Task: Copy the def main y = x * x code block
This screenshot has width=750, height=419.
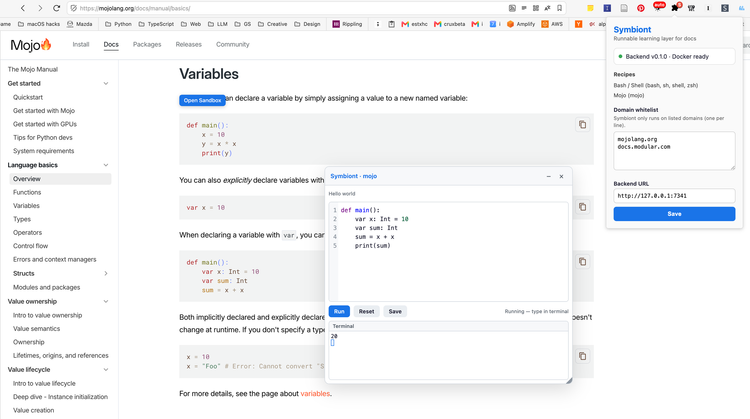Action: point(582,124)
